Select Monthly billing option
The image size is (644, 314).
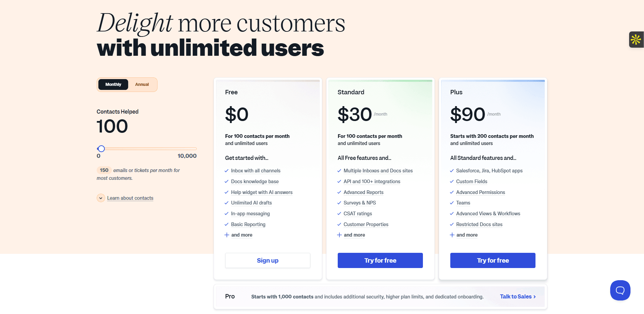[x=113, y=84]
